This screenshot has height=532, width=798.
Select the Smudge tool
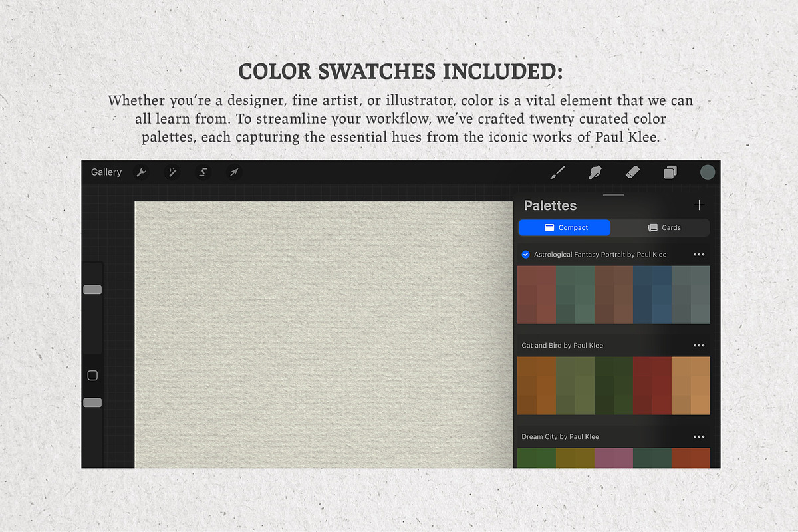595,172
